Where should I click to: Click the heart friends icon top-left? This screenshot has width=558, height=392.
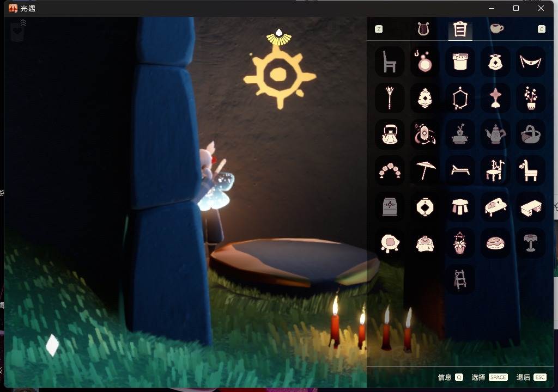point(17,31)
